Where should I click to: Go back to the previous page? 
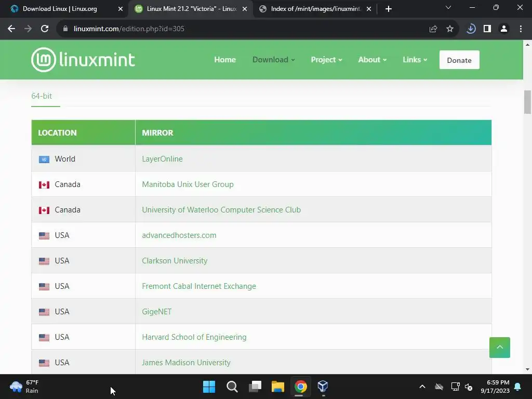[11, 29]
